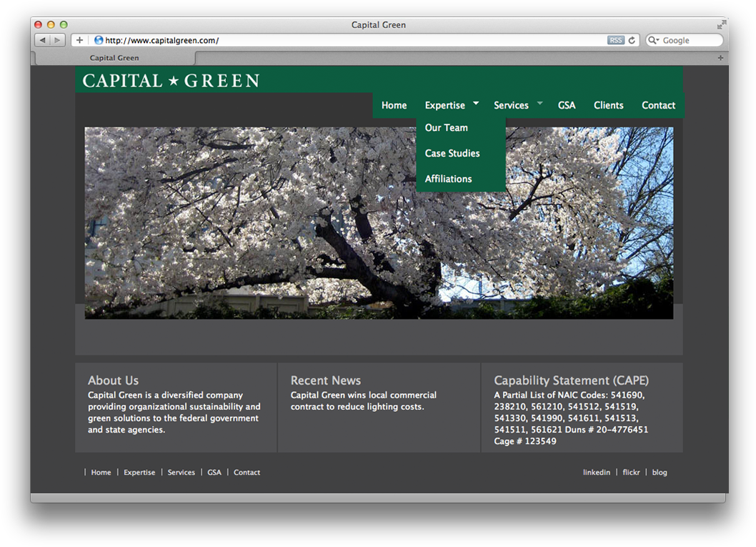
Task: Expand the Services menu arrow
Action: pyautogui.click(x=540, y=103)
